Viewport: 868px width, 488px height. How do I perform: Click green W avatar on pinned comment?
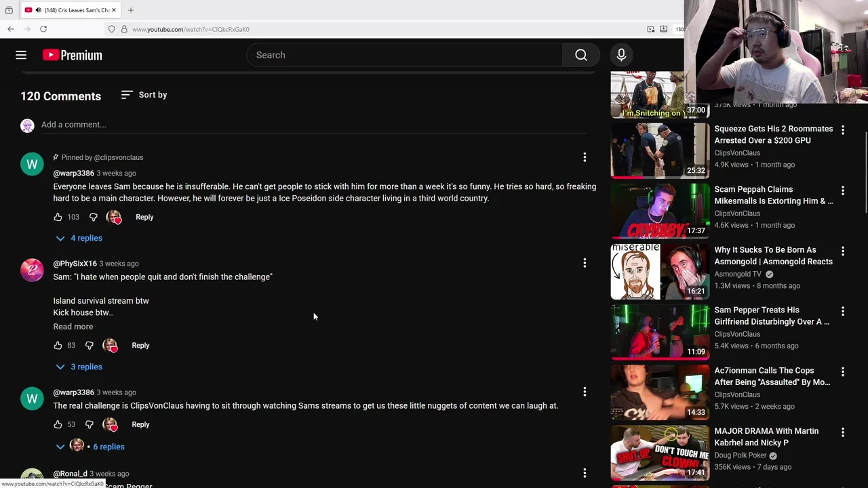(32, 164)
